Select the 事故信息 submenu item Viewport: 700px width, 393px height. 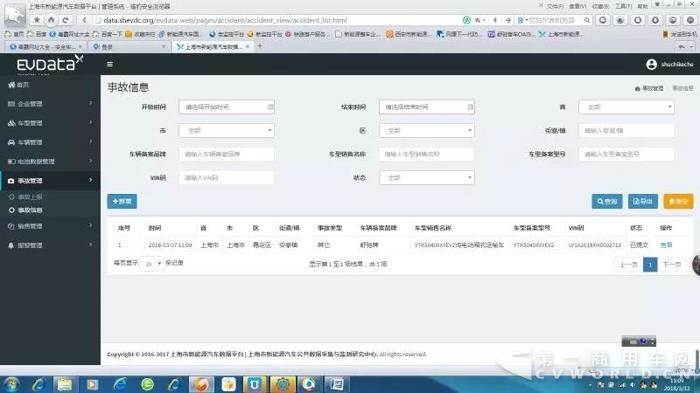[x=30, y=210]
